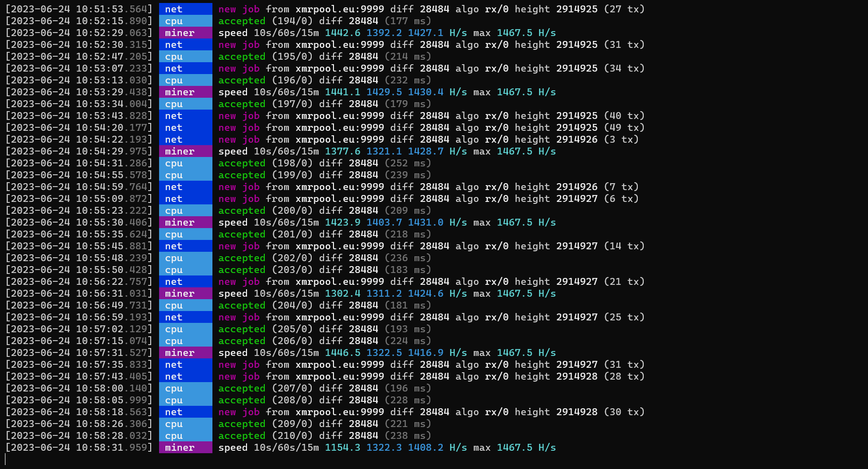Click speed value 1441.1
Screen dimensions: 868x469
tap(342, 92)
